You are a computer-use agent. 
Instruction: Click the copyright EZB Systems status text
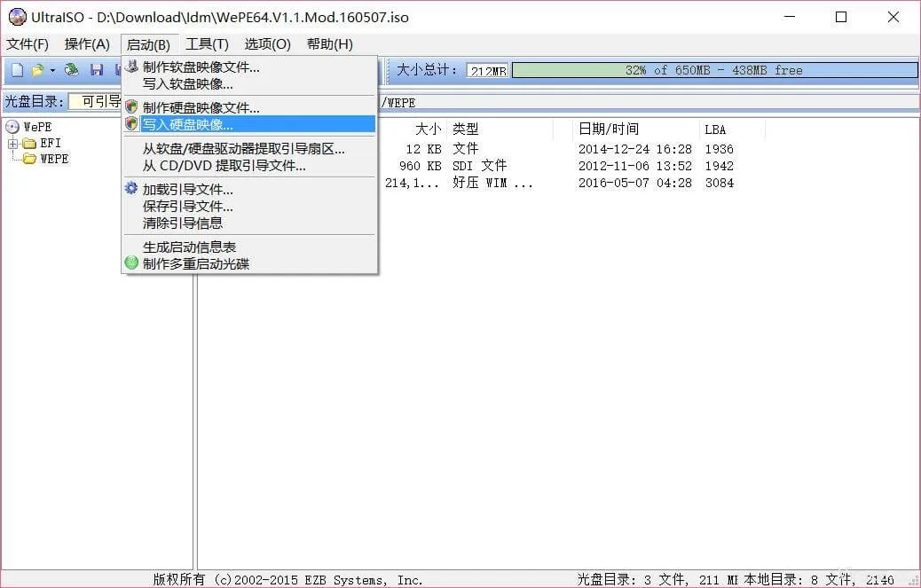(x=287, y=580)
